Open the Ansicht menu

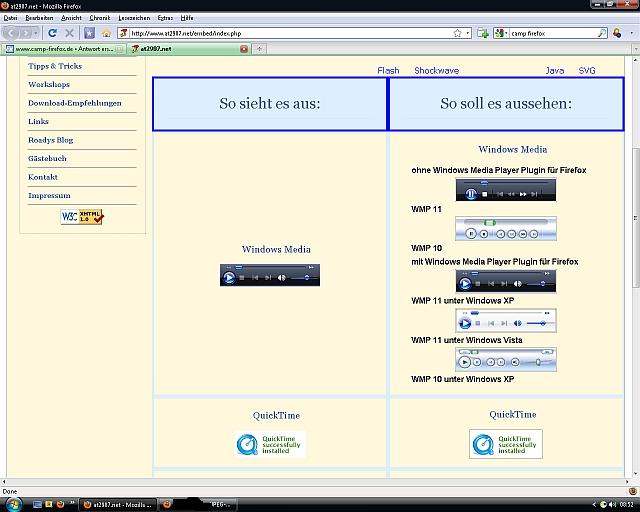[x=71, y=18]
